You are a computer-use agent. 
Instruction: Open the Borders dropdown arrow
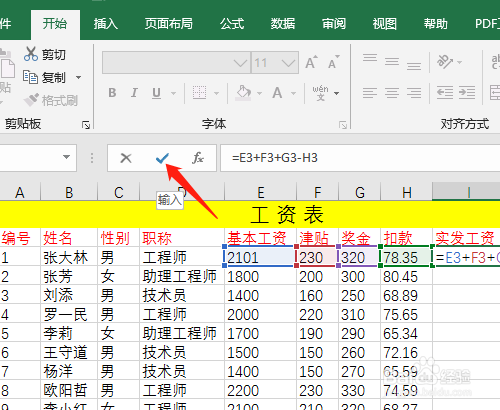coord(216,93)
